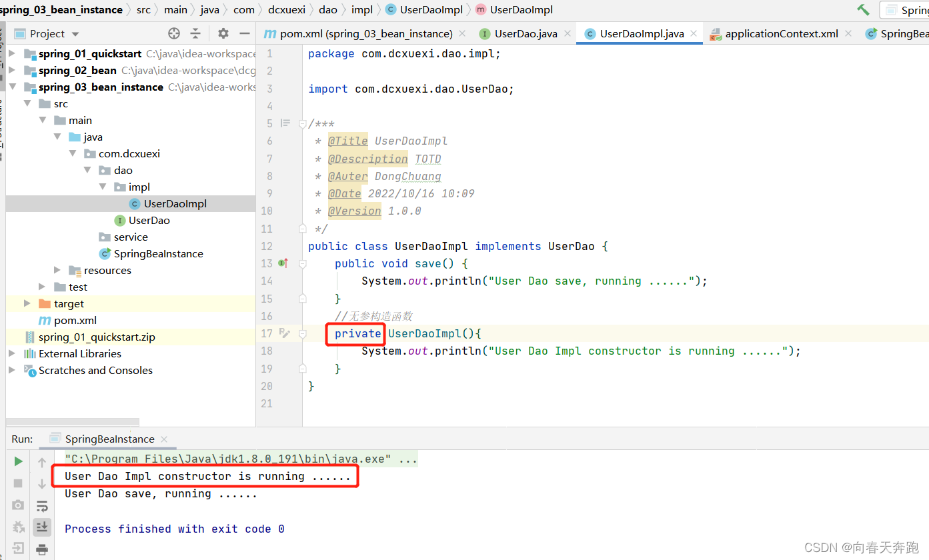This screenshot has height=560, width=929.
Task: Hide the Project tool window
Action: 245,33
